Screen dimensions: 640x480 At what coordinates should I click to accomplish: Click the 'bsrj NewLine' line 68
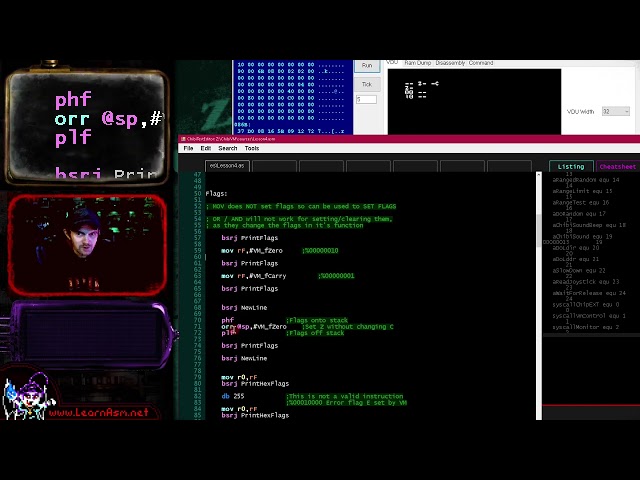click(244, 308)
